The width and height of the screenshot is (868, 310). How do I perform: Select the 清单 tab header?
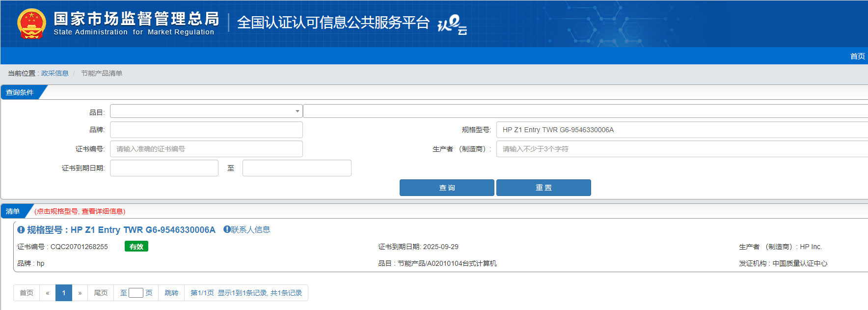tap(13, 211)
